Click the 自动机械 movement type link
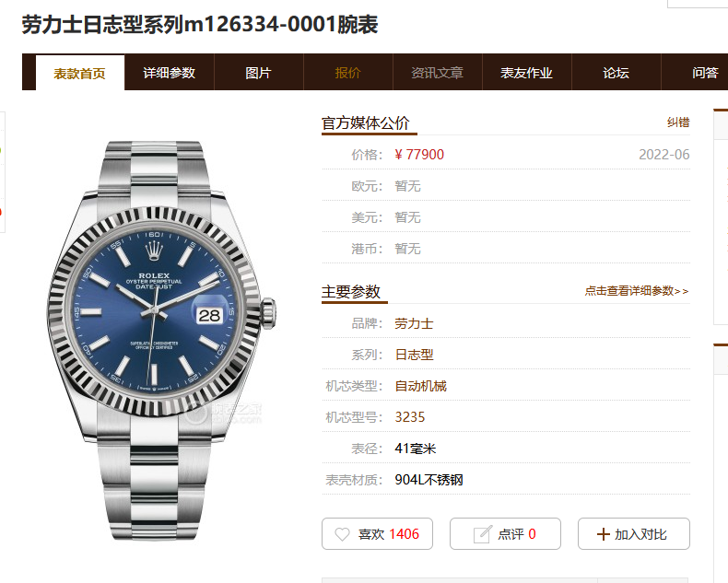Image resolution: width=728 pixels, height=583 pixels. (420, 386)
